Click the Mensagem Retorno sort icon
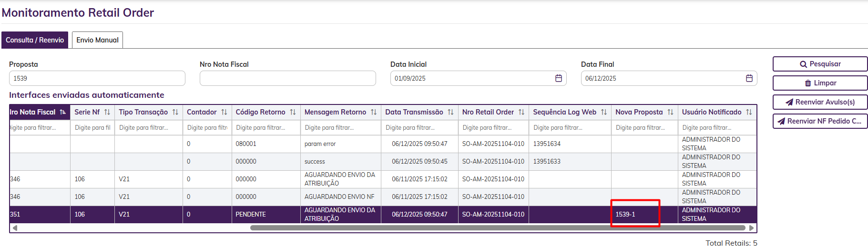Screen dimensions: 868x249 pos(374,112)
